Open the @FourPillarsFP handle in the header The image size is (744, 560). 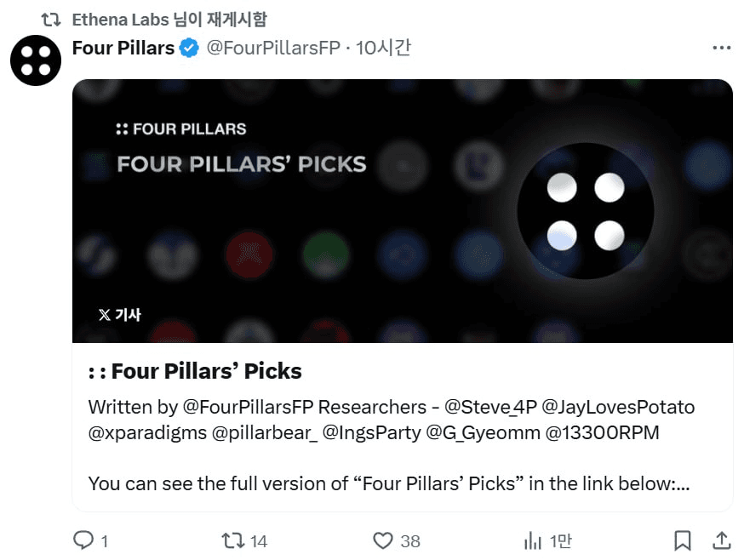coord(273,48)
